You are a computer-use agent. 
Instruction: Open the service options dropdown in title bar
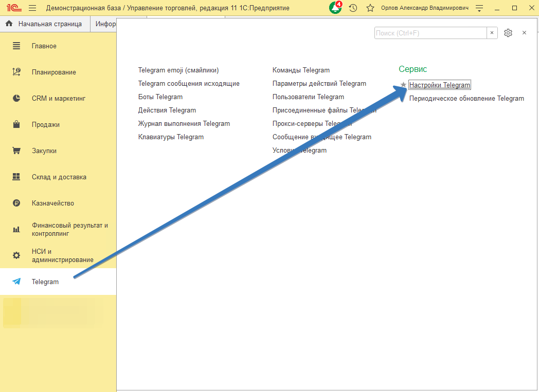[x=479, y=8]
